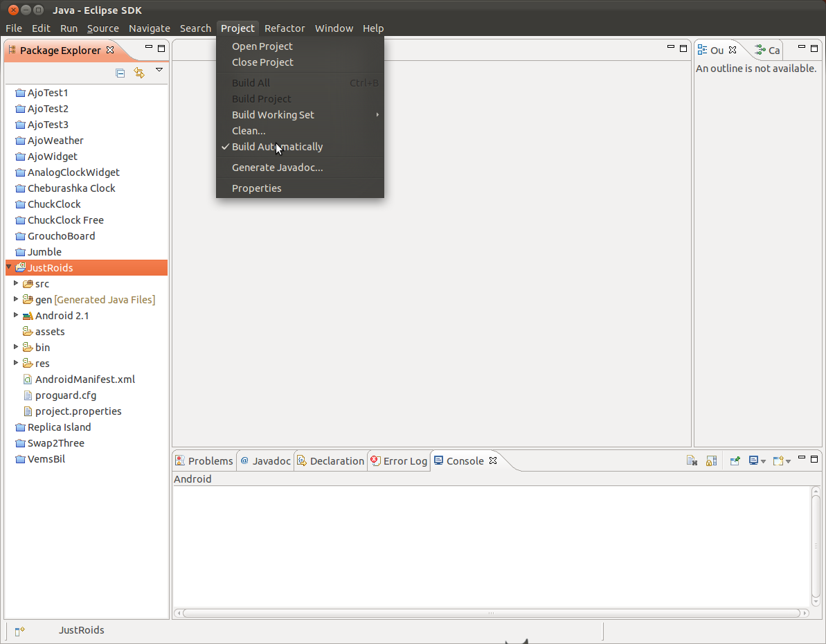Image resolution: width=826 pixels, height=644 pixels.
Task: Click status bar show view icon
Action: [19, 631]
